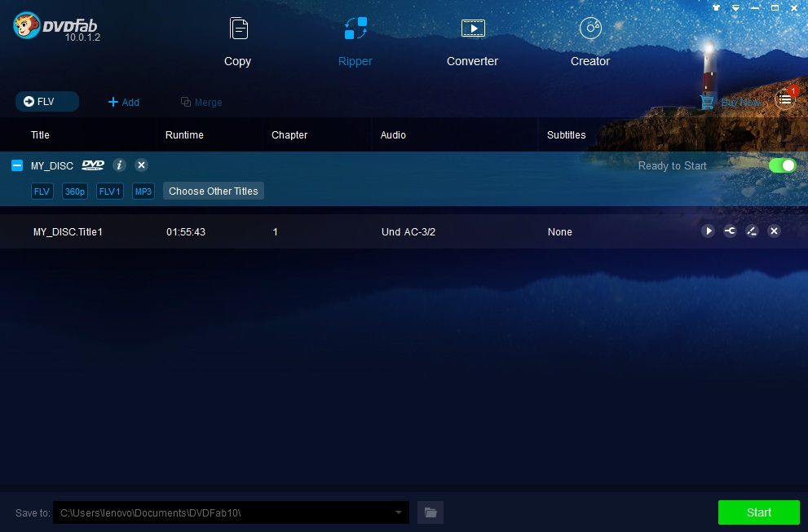Screen dimensions: 808x532
Task: Open the task queue list icon with badge
Action: pos(784,99)
